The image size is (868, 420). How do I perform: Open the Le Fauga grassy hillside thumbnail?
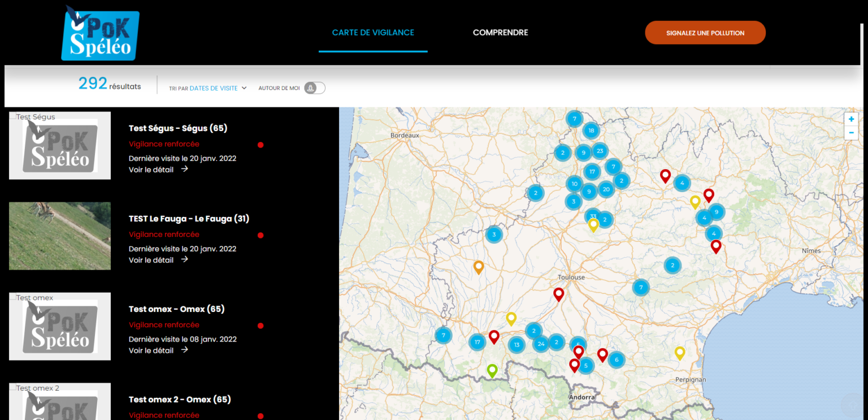point(60,236)
